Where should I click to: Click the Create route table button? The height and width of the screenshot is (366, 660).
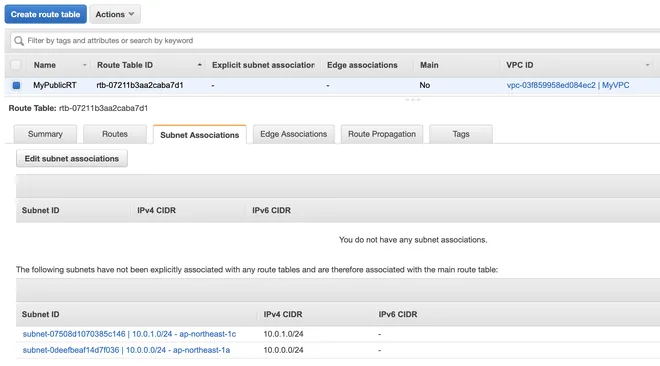pyautogui.click(x=45, y=14)
